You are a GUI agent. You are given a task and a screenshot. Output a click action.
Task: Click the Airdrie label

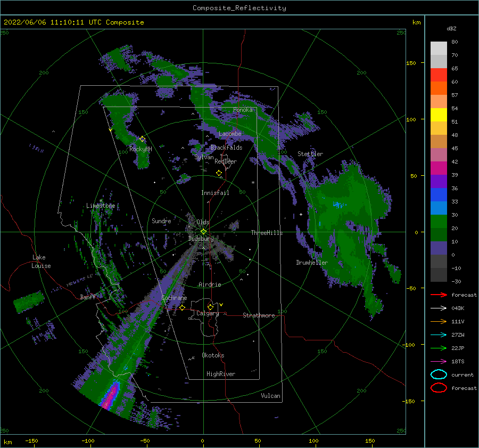210,284
